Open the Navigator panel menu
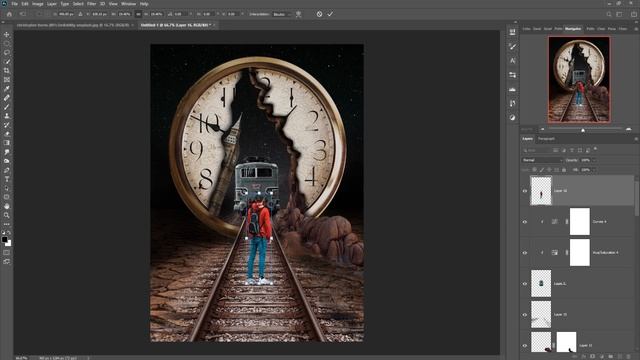This screenshot has height=360, width=640. coord(636,29)
